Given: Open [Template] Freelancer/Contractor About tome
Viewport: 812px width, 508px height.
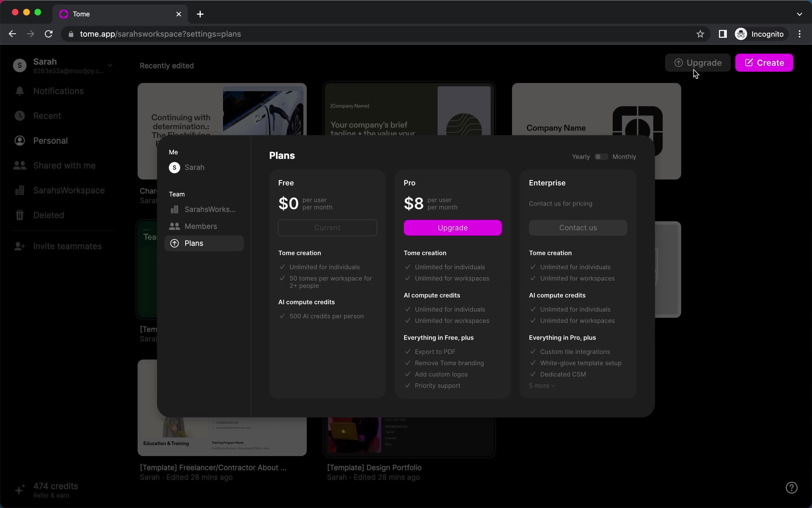Looking at the screenshot, I should (213, 468).
